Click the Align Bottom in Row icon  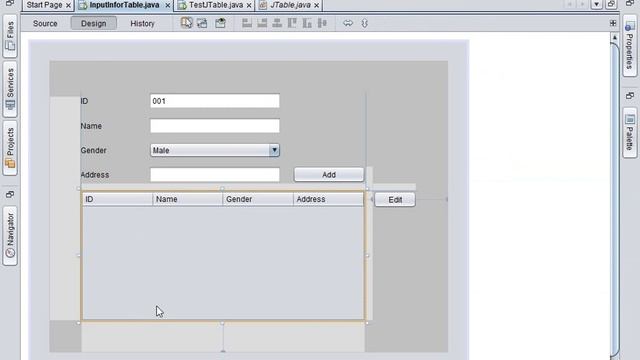pyautogui.click(x=307, y=23)
